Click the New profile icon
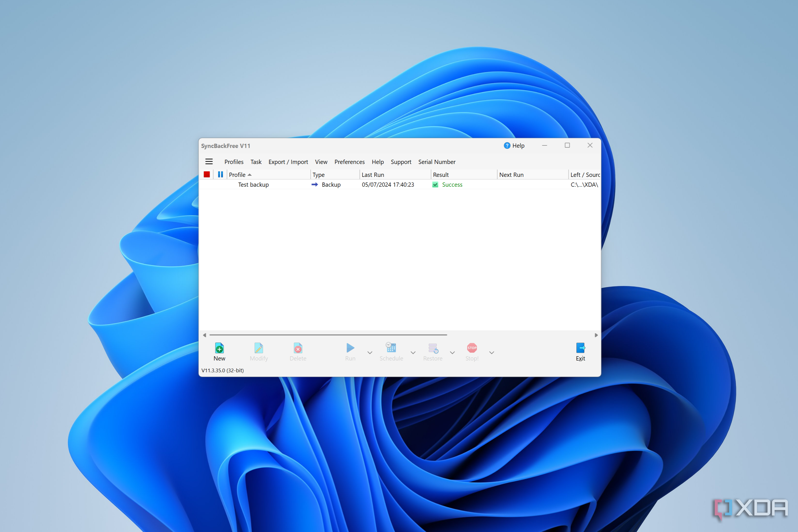 click(x=219, y=348)
